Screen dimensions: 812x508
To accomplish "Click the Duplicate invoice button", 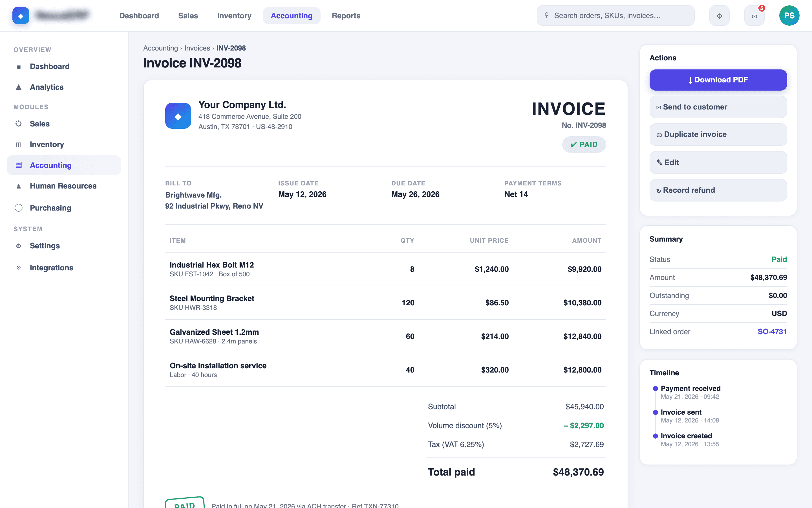I will [x=718, y=134].
